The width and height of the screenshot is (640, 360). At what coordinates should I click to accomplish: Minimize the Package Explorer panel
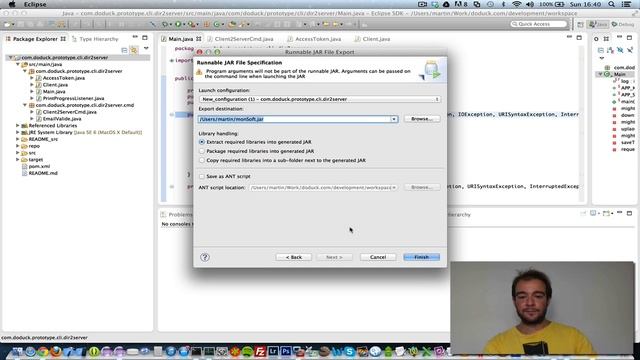tap(135, 38)
